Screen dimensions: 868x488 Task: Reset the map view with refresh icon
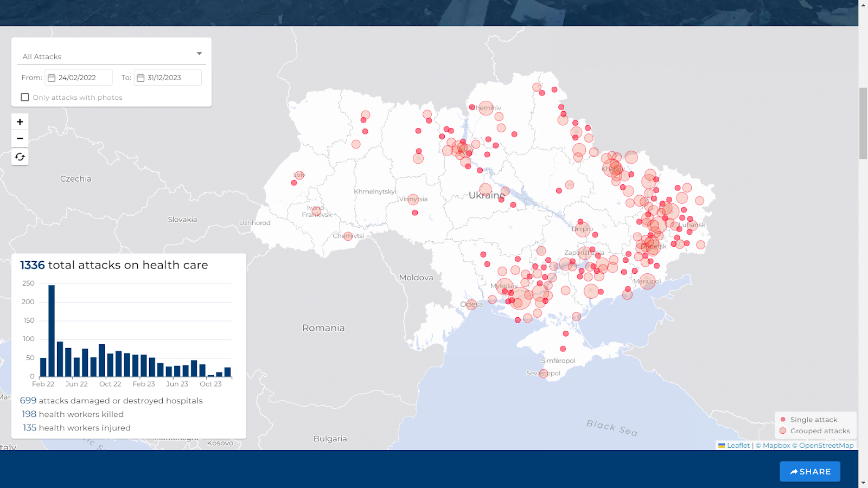coord(20,157)
